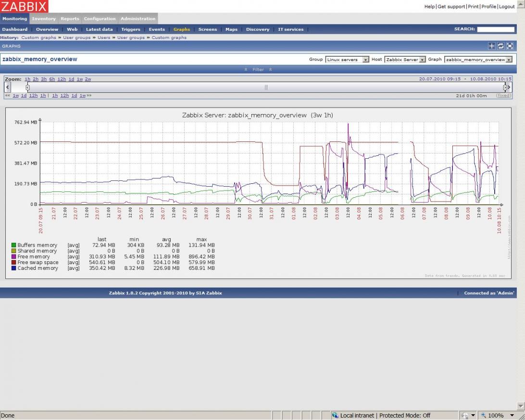Collapse the Filter bar
Viewport: 525px width, 420px height.
point(258,69)
